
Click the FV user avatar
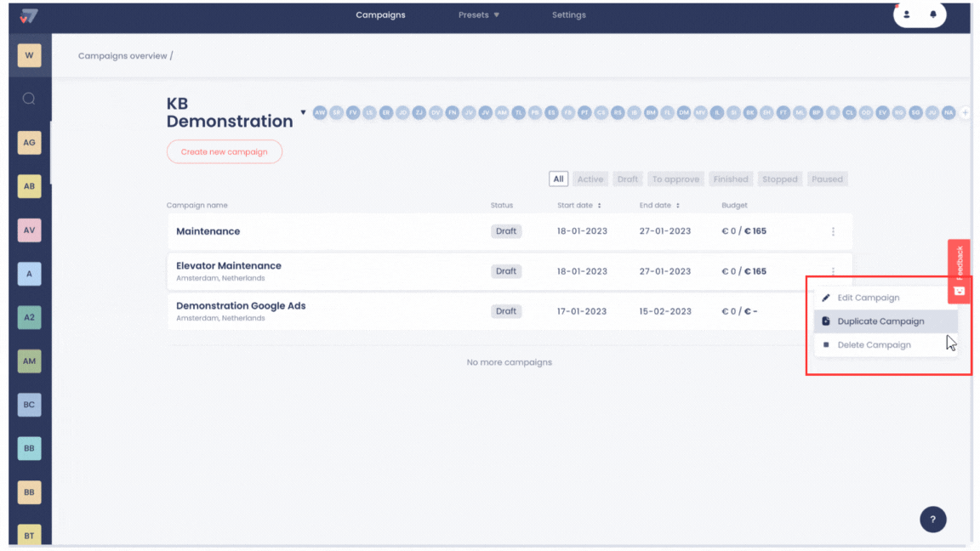tap(353, 112)
